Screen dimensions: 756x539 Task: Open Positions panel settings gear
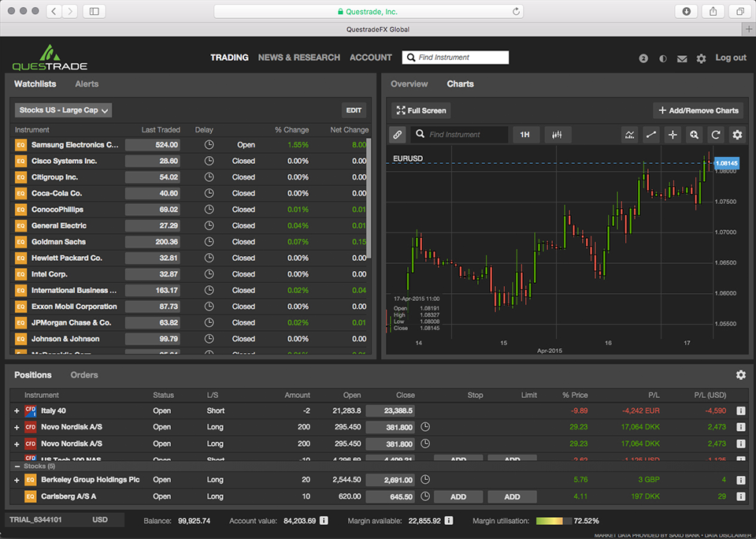[741, 375]
